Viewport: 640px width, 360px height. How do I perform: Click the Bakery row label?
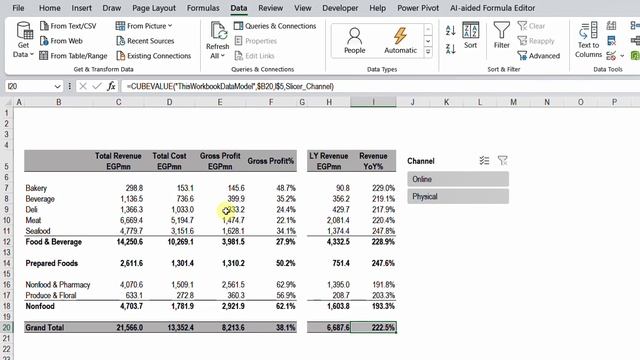36,188
